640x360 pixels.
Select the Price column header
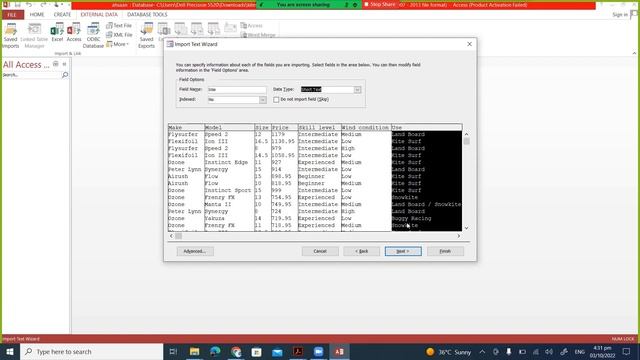[x=284, y=127]
